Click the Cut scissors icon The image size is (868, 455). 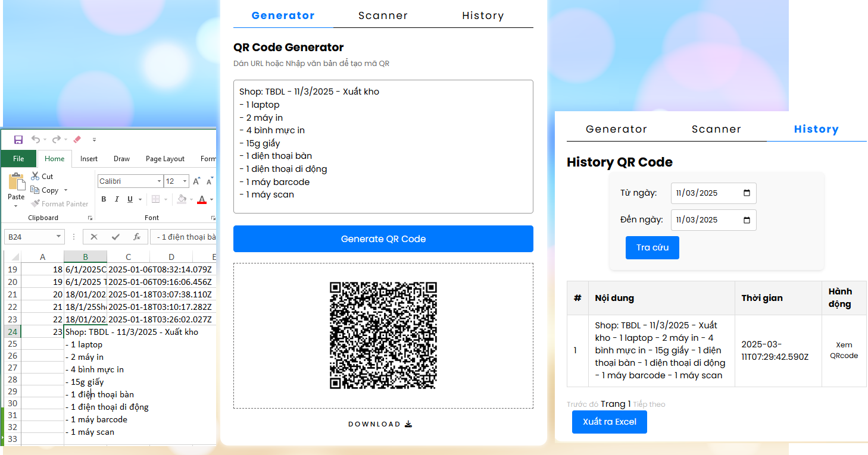(x=35, y=176)
